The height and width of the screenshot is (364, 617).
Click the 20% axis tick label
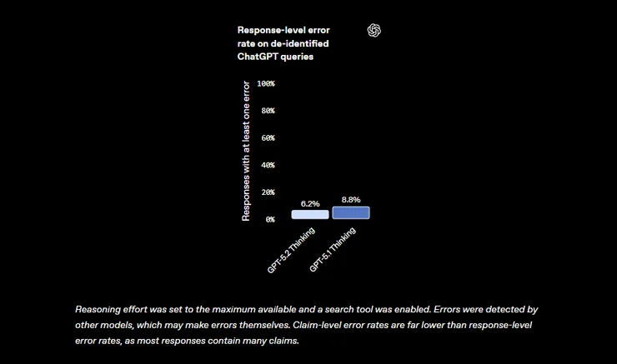tap(268, 192)
